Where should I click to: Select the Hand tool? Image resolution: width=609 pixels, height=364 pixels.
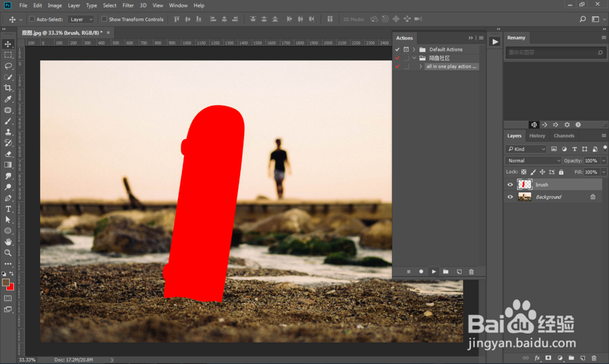[x=8, y=242]
